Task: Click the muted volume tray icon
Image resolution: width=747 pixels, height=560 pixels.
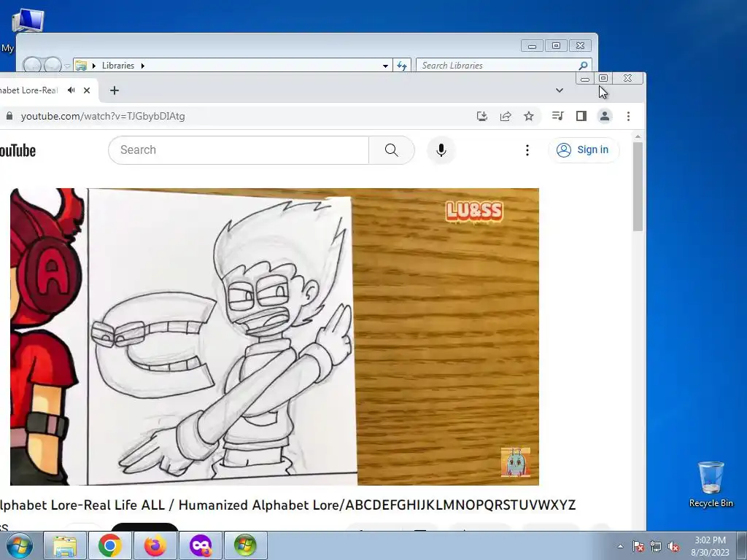Action: (673, 546)
